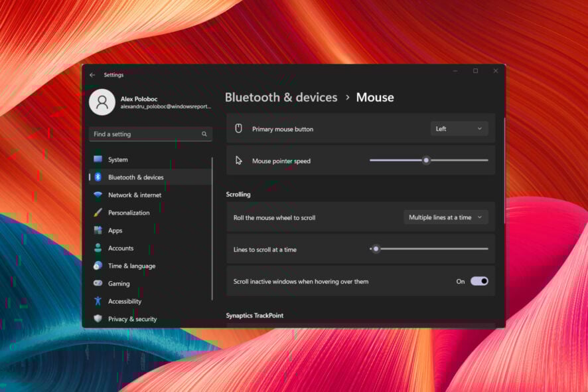Click the Find a setting search box
Image resolution: width=588 pixels, height=392 pixels.
[x=151, y=134]
